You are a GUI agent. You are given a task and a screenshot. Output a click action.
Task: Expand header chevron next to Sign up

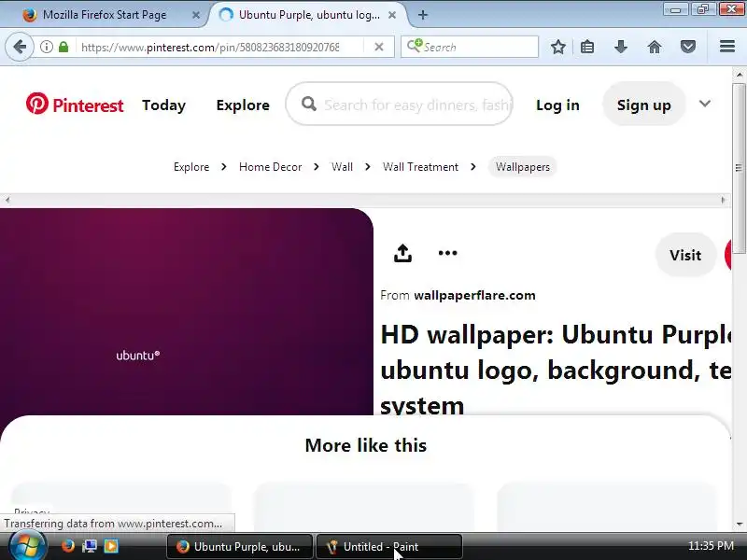coord(705,104)
